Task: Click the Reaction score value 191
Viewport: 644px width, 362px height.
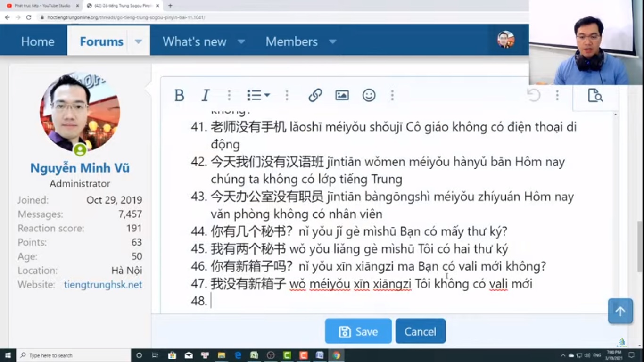Action: tap(134, 228)
